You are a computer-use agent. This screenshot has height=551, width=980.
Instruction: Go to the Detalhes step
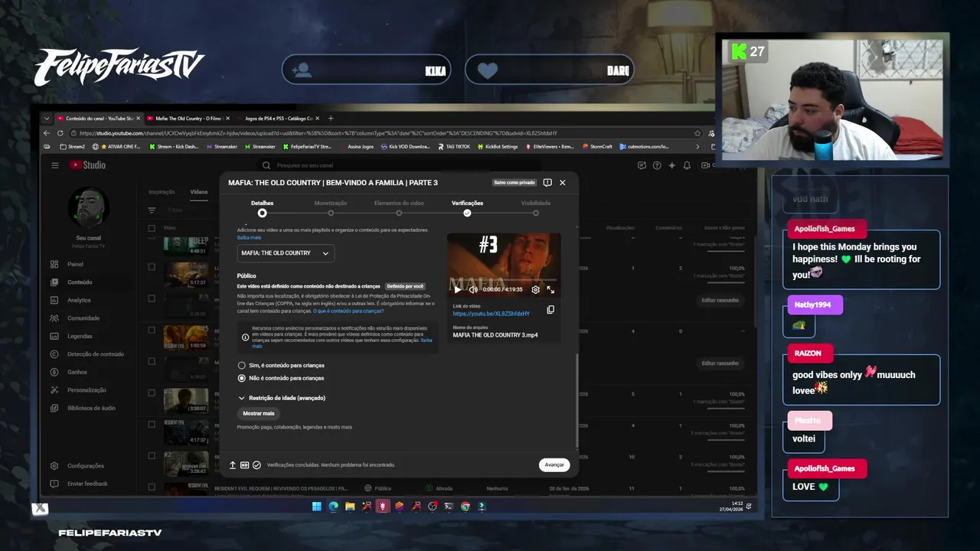(x=262, y=207)
